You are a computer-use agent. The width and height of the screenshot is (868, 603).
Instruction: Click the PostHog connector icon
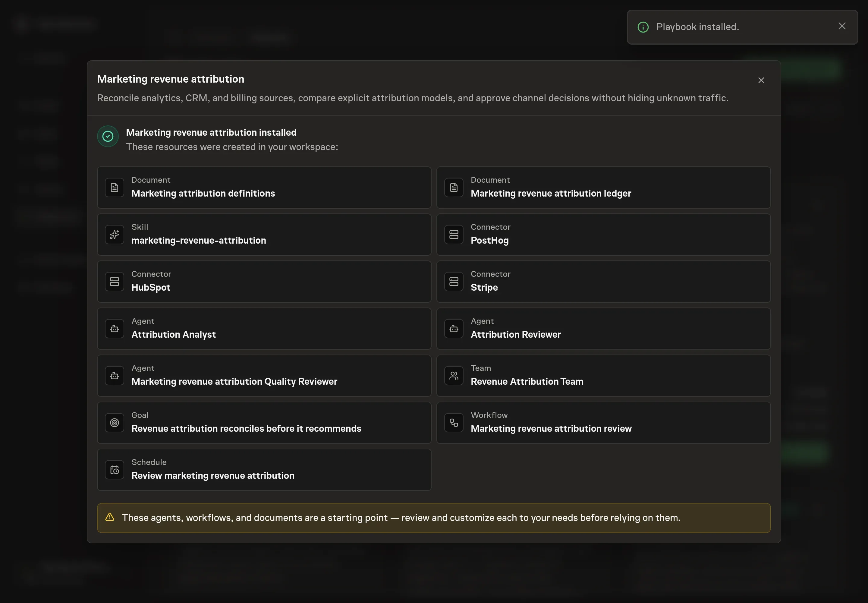point(454,234)
